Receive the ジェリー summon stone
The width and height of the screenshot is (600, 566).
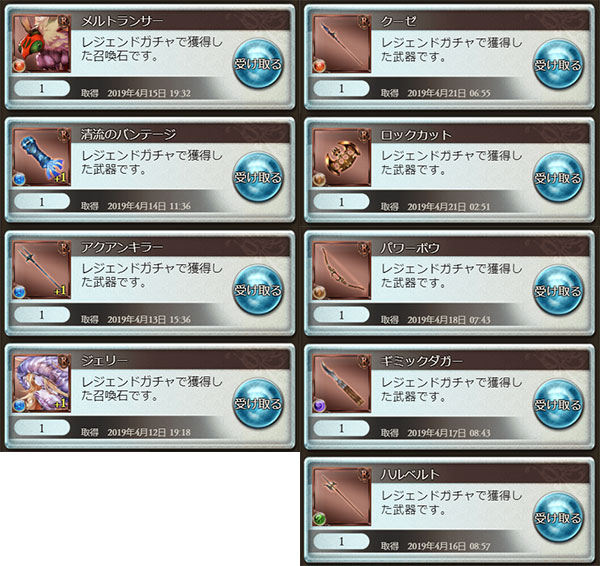point(258,403)
